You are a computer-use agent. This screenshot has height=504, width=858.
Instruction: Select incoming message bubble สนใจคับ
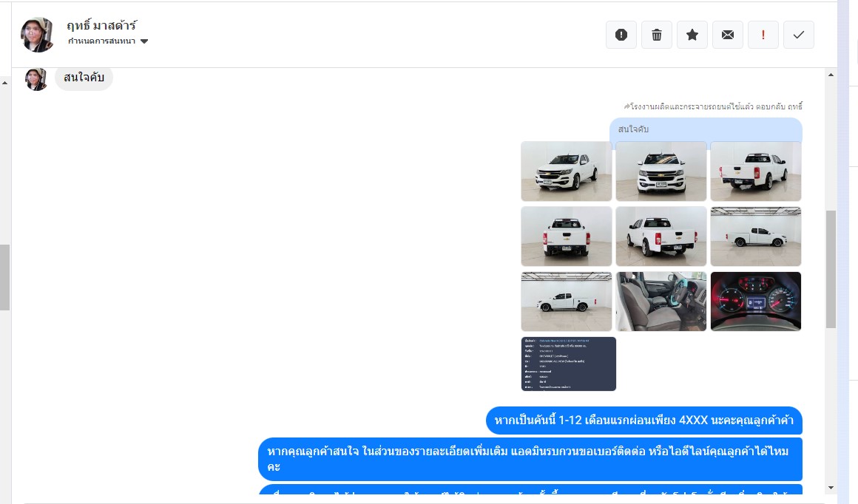pyautogui.click(x=84, y=78)
